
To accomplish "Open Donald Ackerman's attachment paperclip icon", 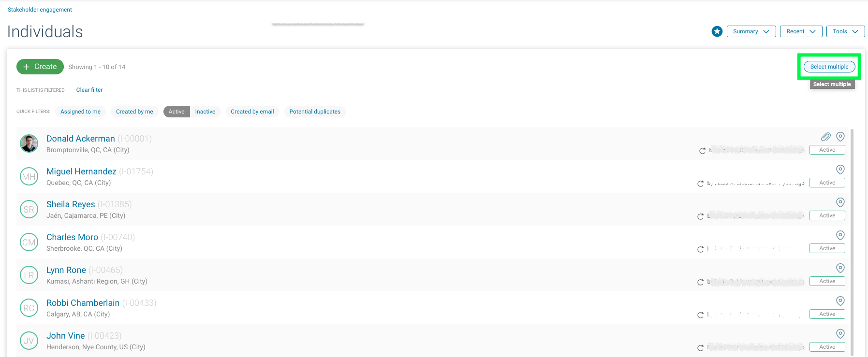I will 825,137.
